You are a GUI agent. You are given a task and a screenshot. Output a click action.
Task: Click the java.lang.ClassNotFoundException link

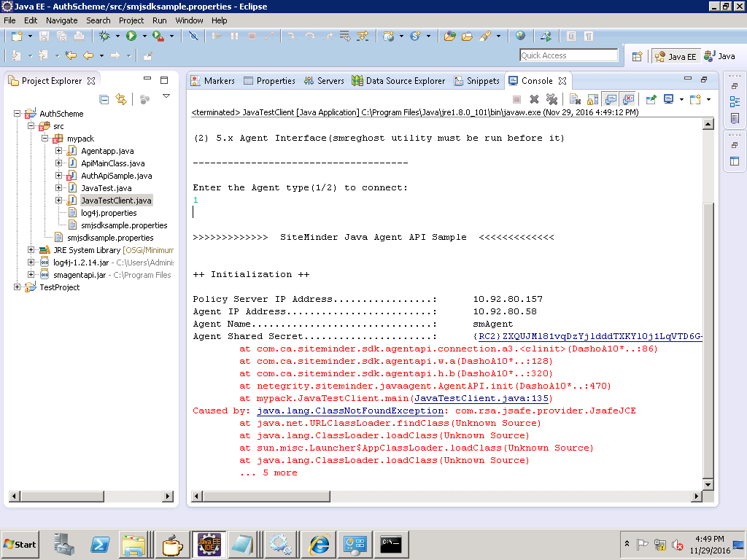tap(350, 411)
